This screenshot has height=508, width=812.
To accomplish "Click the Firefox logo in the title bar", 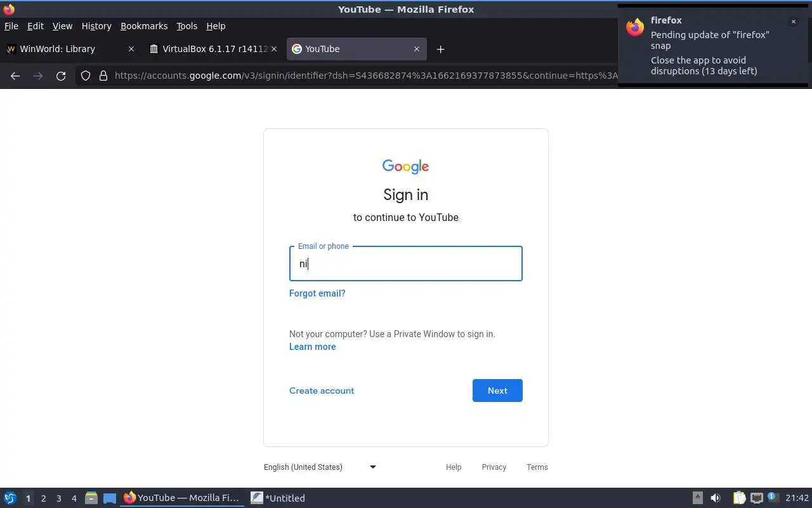I will [x=9, y=9].
